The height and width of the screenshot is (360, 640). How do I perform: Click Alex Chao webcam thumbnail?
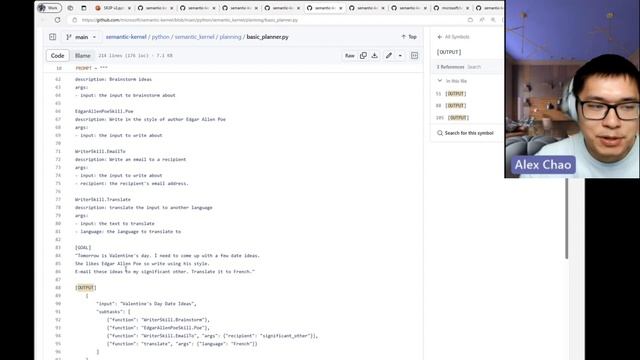pyautogui.click(x=572, y=89)
